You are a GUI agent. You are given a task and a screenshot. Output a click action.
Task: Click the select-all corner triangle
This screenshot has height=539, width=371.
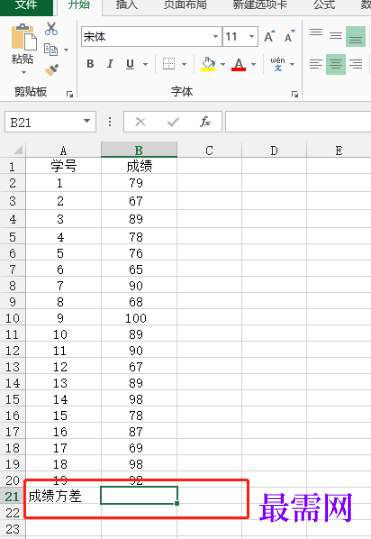[x=18, y=150]
